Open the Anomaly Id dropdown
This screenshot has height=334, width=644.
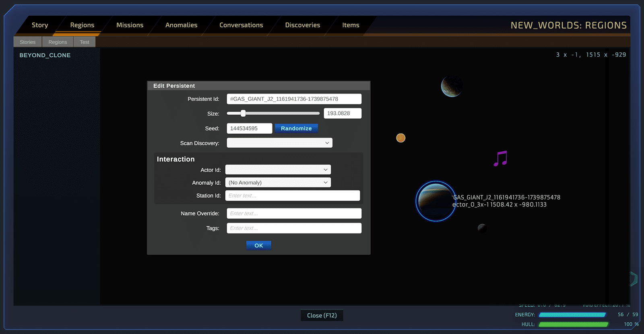[x=278, y=183]
